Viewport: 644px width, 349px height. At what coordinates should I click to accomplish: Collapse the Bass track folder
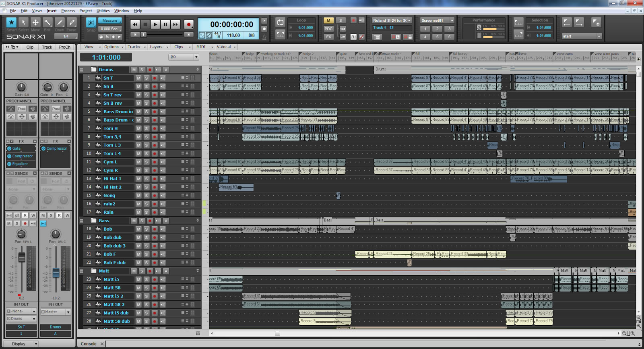click(81, 221)
